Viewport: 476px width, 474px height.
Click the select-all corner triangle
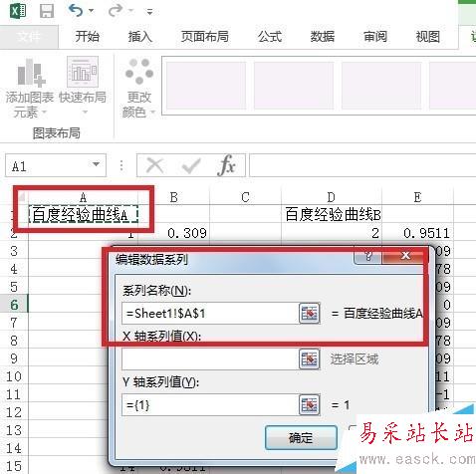(x=21, y=198)
